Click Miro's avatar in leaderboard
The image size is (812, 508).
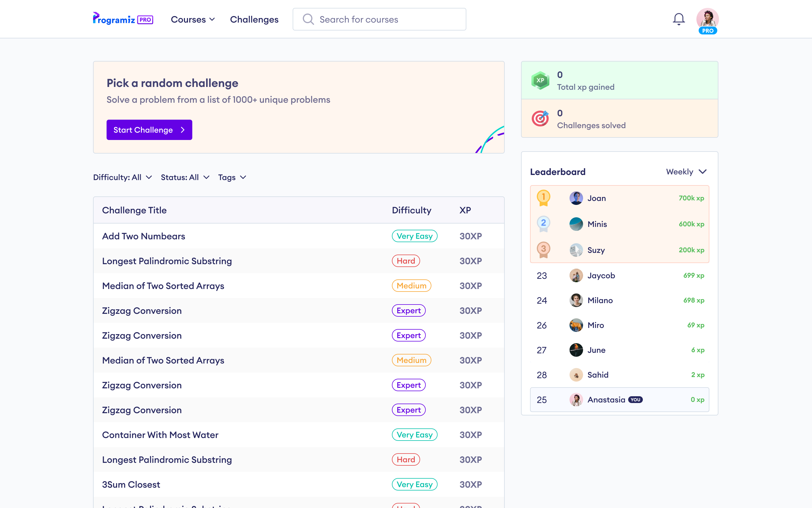(576, 325)
